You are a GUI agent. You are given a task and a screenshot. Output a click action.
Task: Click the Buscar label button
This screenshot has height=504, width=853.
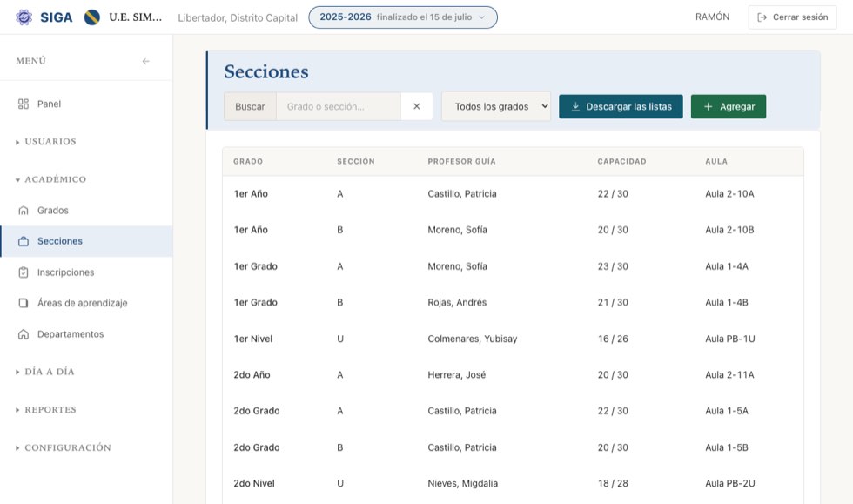[251, 107]
